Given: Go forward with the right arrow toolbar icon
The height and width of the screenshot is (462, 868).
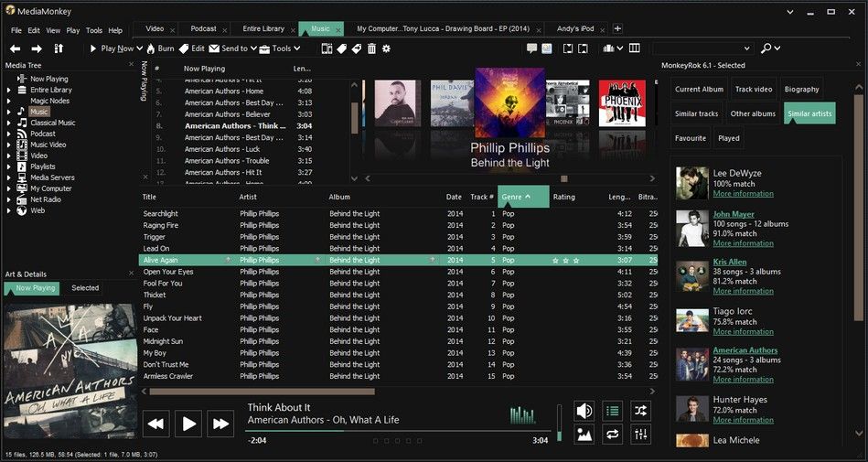Looking at the screenshot, I should coord(37,48).
